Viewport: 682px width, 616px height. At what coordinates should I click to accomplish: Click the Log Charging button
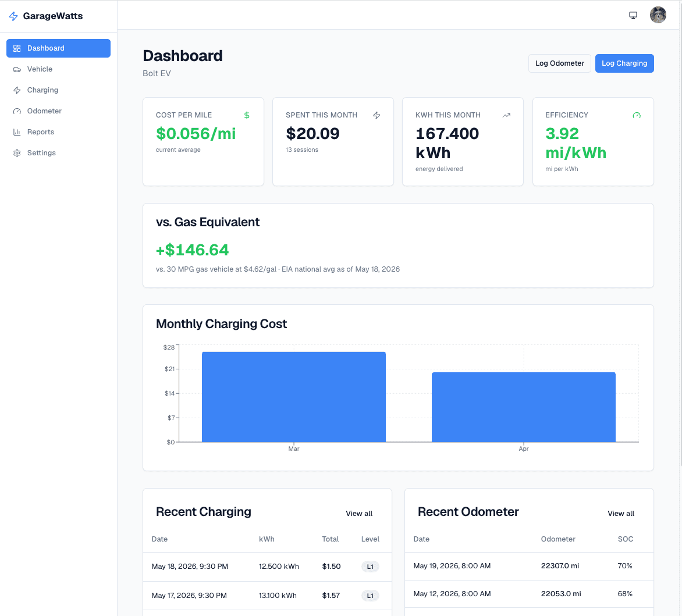(624, 63)
